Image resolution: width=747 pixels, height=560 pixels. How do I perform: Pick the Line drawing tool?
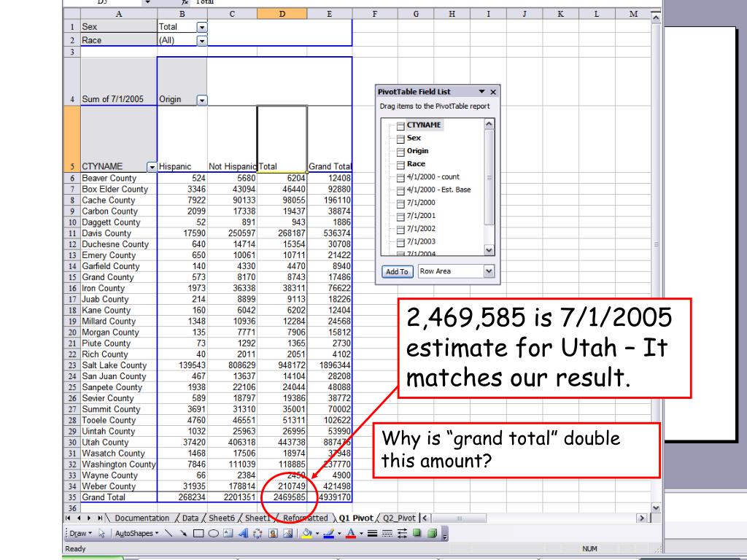pos(169,533)
